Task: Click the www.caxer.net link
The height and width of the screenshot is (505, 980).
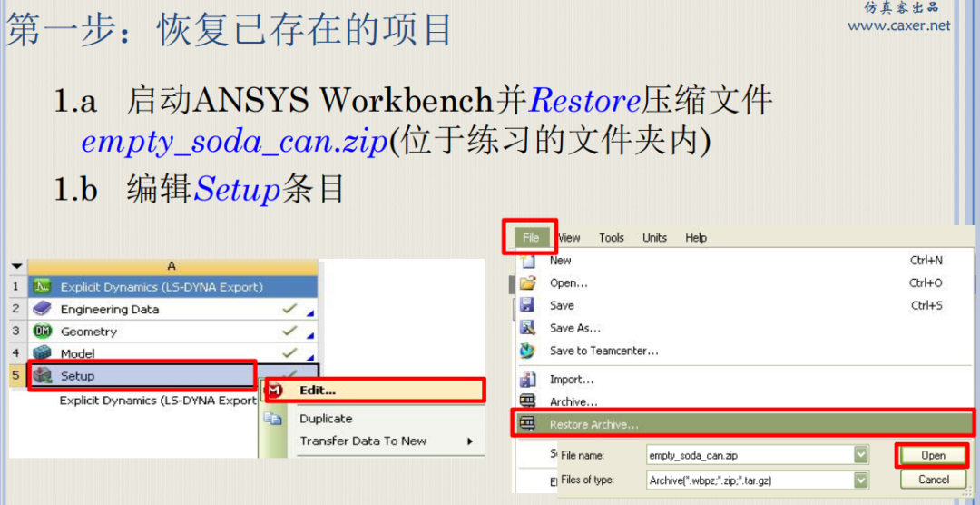Action: pyautogui.click(x=898, y=25)
